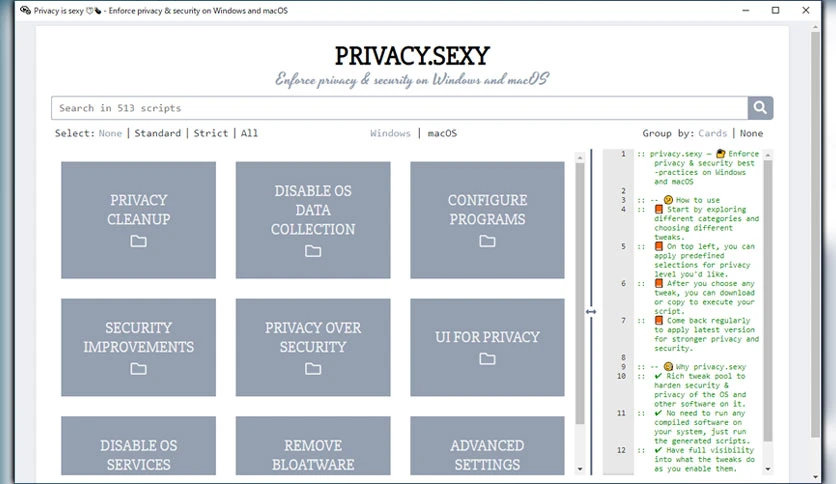The width and height of the screenshot is (836, 484).
Task: Click the card list scroll-down arrow
Action: click(580, 469)
